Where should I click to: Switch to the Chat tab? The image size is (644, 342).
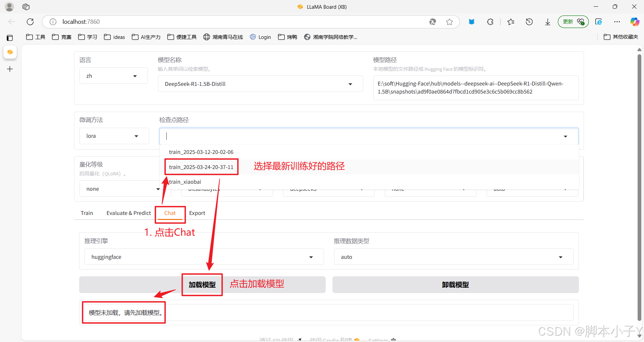point(170,213)
